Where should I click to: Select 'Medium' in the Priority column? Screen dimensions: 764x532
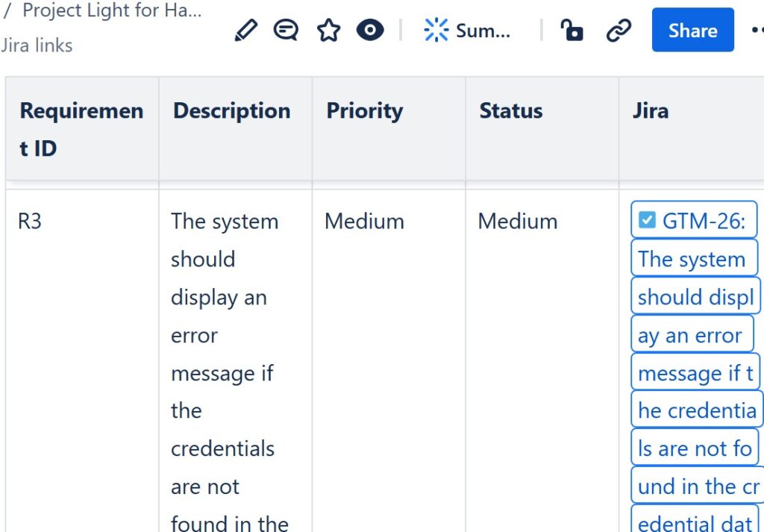(364, 221)
